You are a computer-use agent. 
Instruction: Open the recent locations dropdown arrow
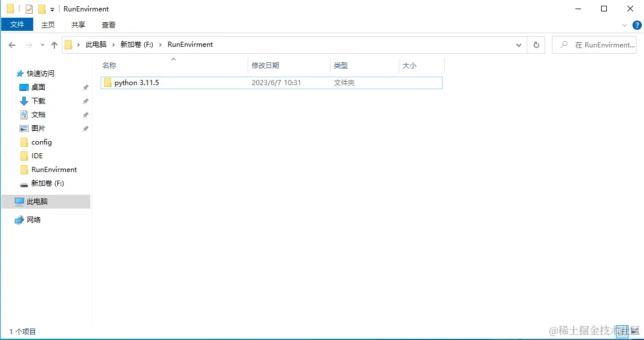pos(42,45)
